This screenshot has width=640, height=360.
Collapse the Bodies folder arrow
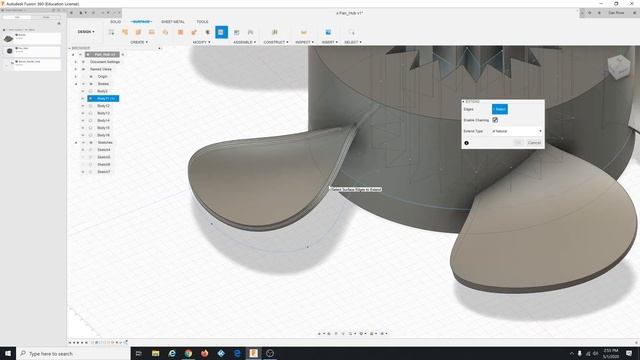tap(76, 84)
